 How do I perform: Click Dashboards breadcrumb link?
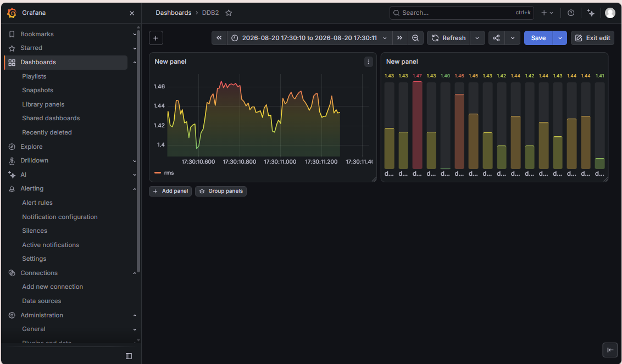173,13
